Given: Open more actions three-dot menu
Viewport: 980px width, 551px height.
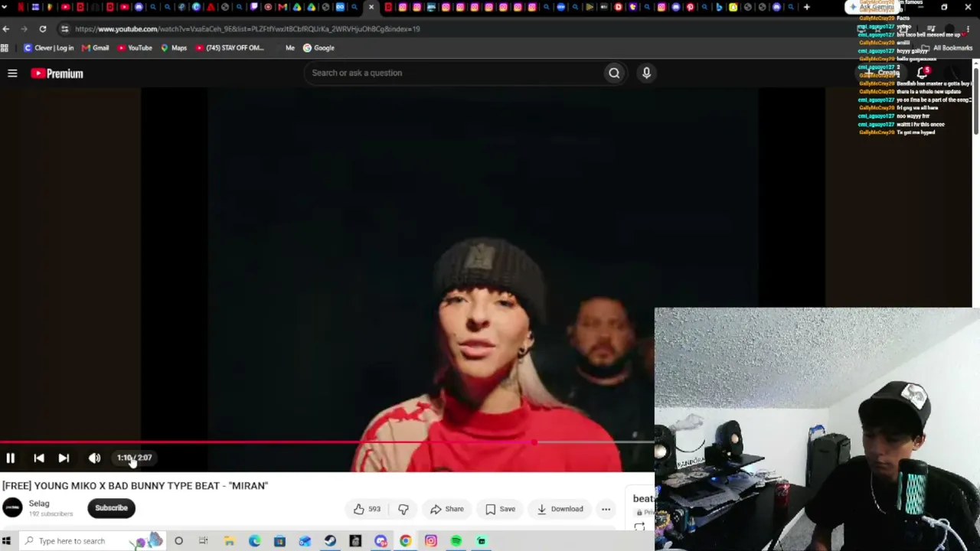Looking at the screenshot, I should (606, 509).
